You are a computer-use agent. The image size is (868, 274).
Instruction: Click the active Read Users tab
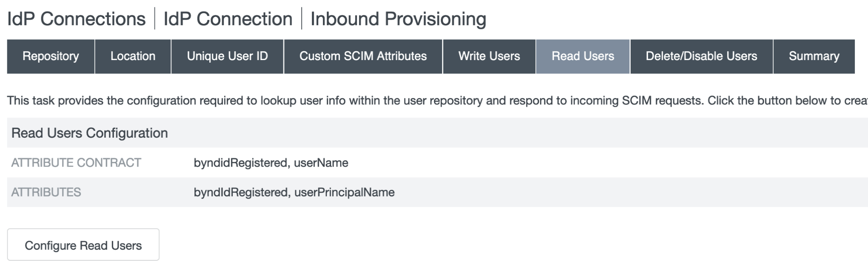(582, 56)
